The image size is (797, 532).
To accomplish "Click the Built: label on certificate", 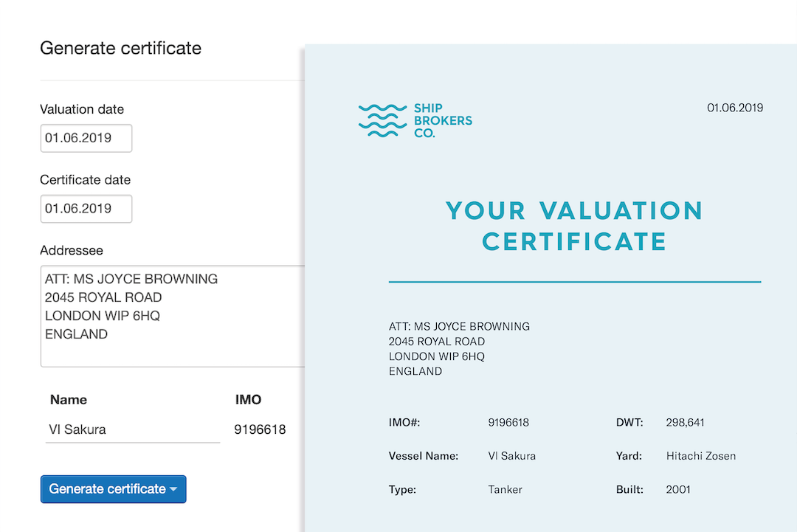I will (629, 490).
